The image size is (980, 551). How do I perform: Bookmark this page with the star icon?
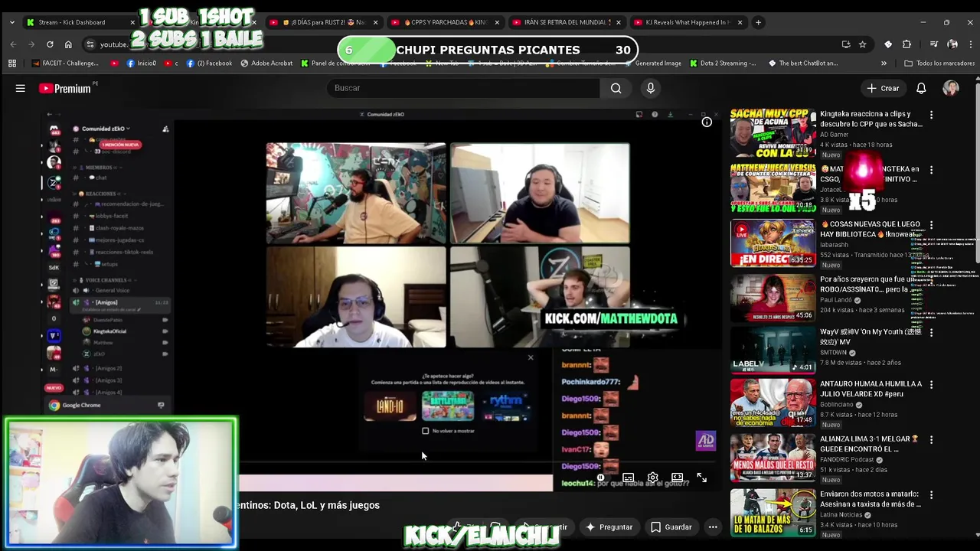coord(862,44)
